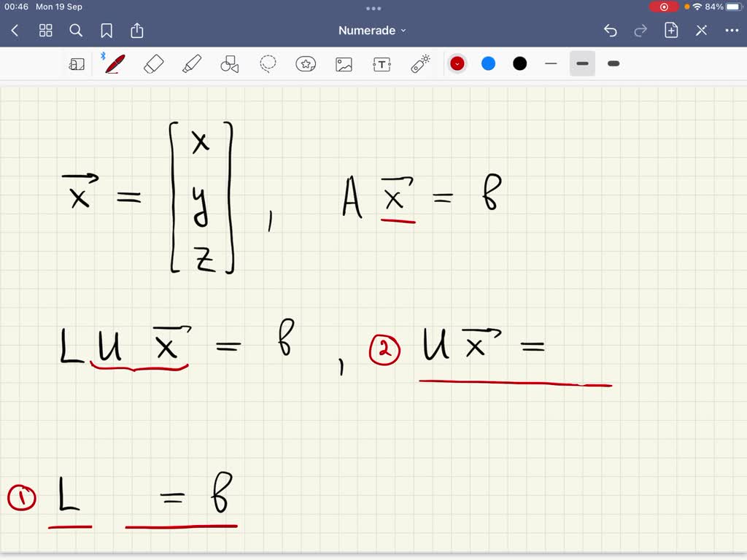Insert an image onto the page
Viewport: 747px width, 560px height.
point(344,63)
